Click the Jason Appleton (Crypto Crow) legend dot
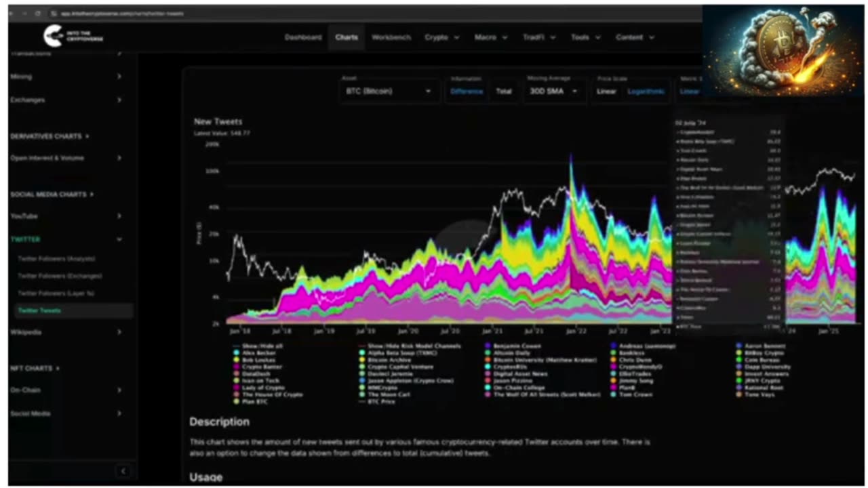Viewport: 868px width, 488px height. coord(362,381)
